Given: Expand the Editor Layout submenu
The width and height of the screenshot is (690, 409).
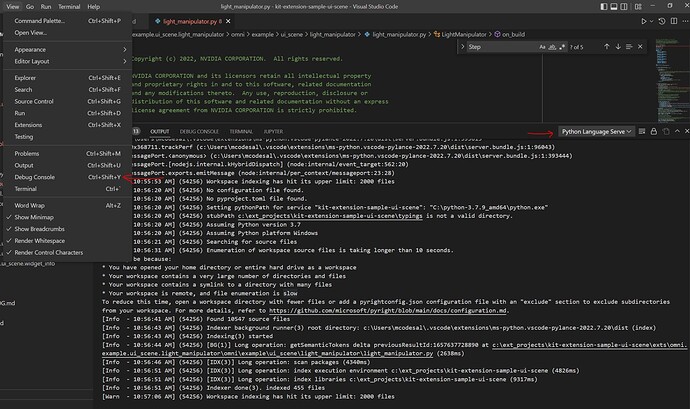Looking at the screenshot, I should tap(67, 62).
